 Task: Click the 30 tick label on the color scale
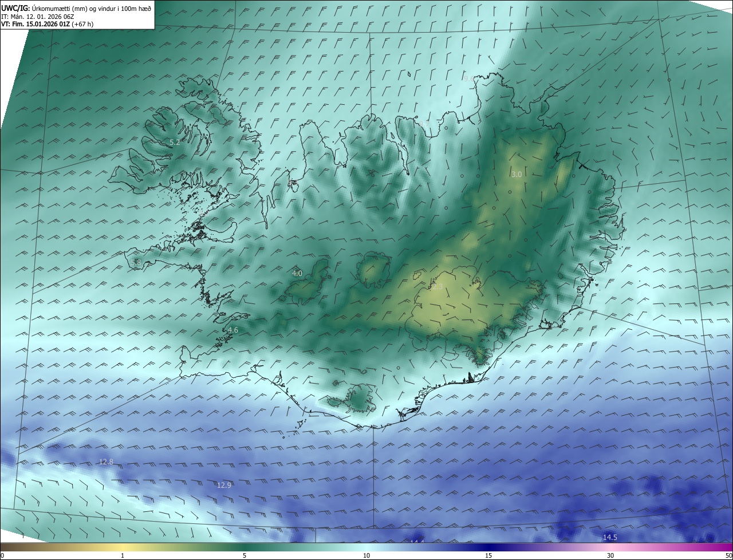(610, 555)
